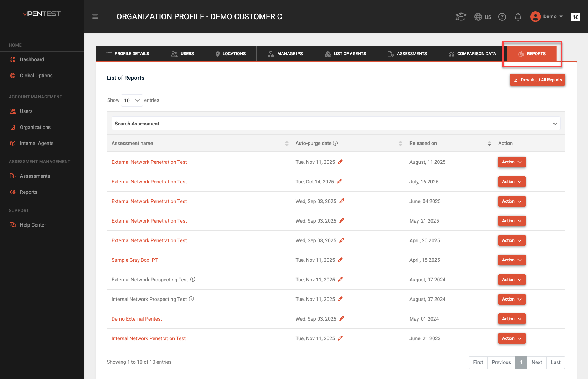Open Sample Gray Box IPT report link

[x=135, y=260]
